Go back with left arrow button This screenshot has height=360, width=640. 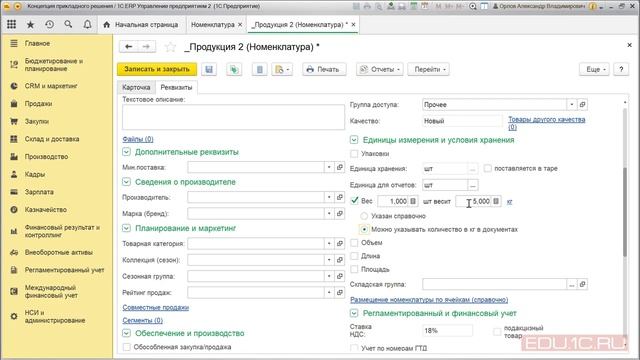point(129,47)
